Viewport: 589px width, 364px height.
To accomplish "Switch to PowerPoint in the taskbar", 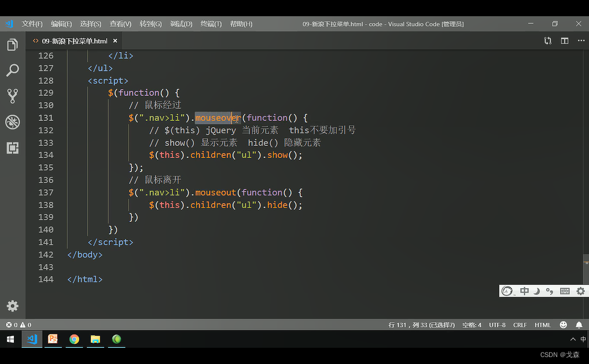I will point(53,339).
